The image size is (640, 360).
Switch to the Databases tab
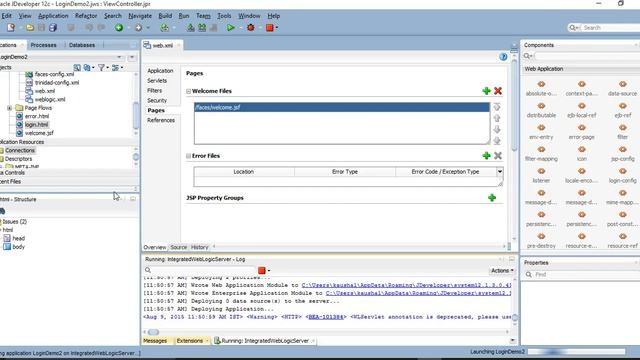(82, 45)
